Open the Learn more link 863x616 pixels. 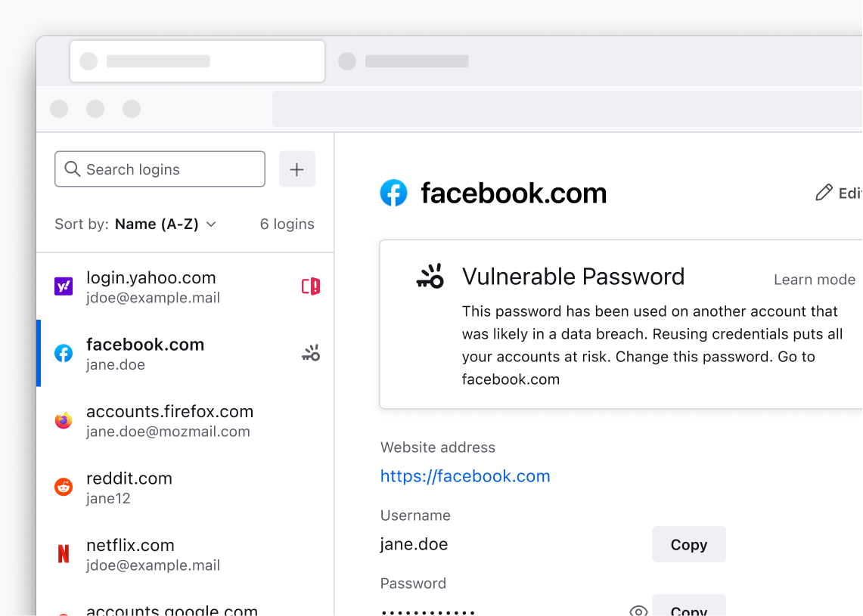click(x=815, y=279)
